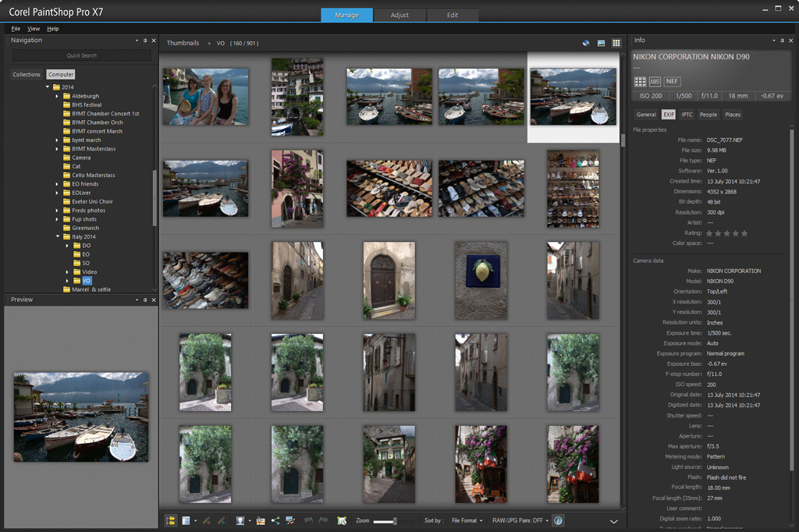Screen dimensions: 799x532
Task: Click the NEF badge in the Info panel
Action: [x=672, y=80]
